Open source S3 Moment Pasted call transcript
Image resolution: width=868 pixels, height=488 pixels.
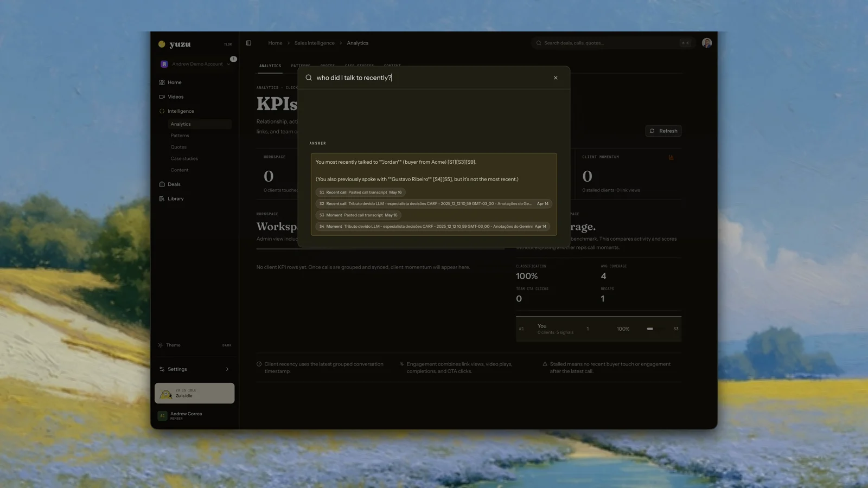click(x=359, y=215)
